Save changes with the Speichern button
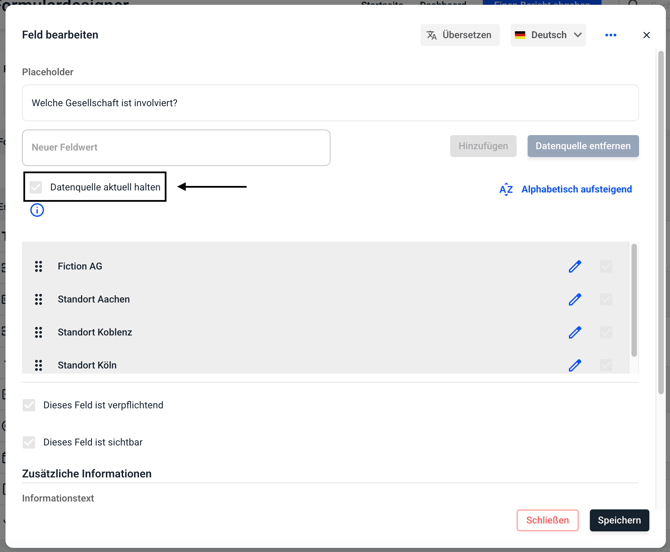Image resolution: width=670 pixels, height=552 pixels. coord(619,520)
